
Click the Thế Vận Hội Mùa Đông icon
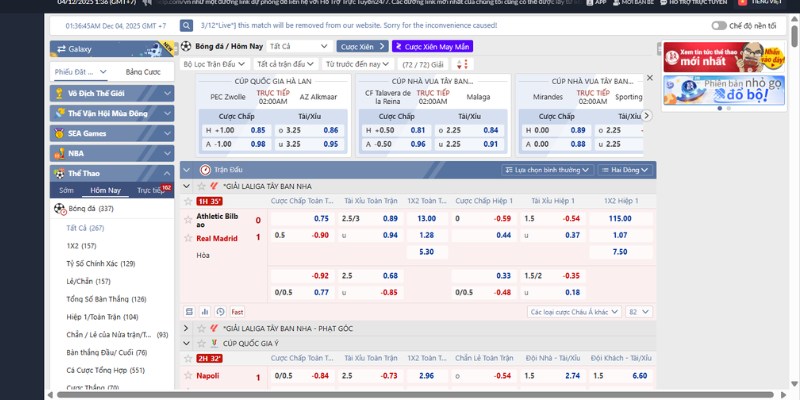click(60, 113)
